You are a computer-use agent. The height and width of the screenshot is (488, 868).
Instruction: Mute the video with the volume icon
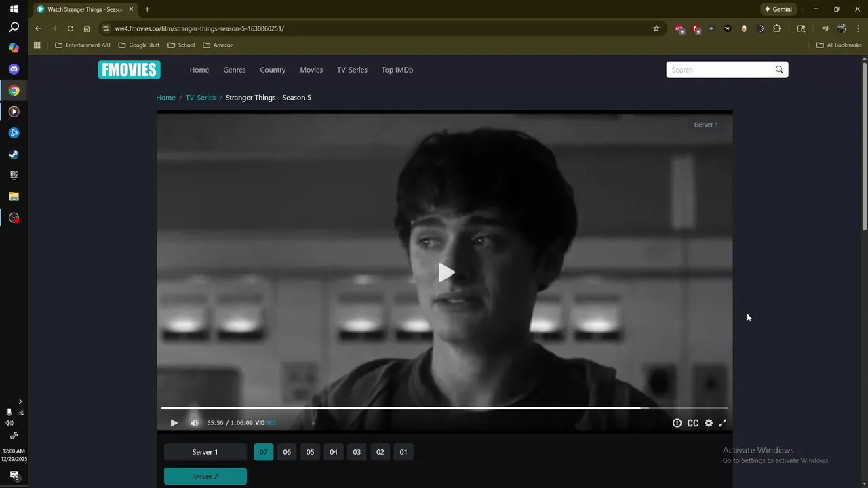point(195,423)
